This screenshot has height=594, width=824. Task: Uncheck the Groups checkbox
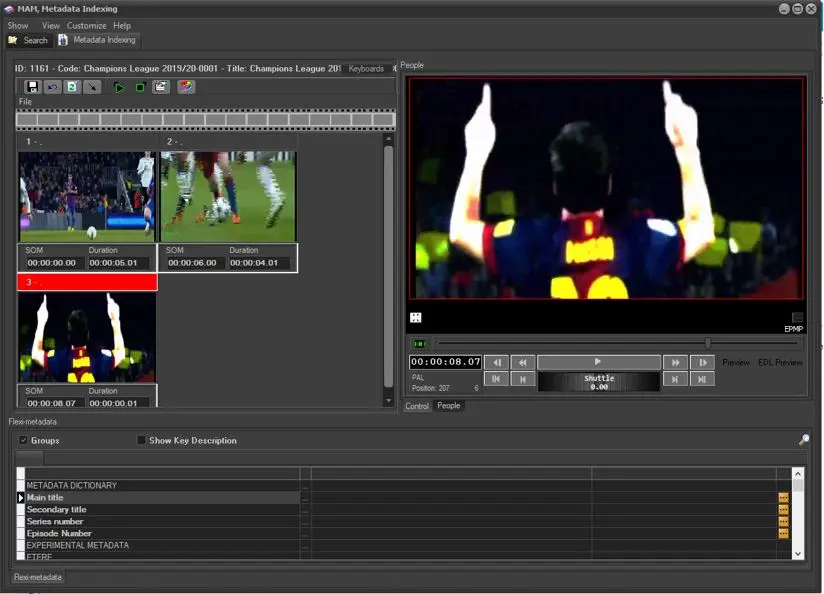pyautogui.click(x=24, y=440)
